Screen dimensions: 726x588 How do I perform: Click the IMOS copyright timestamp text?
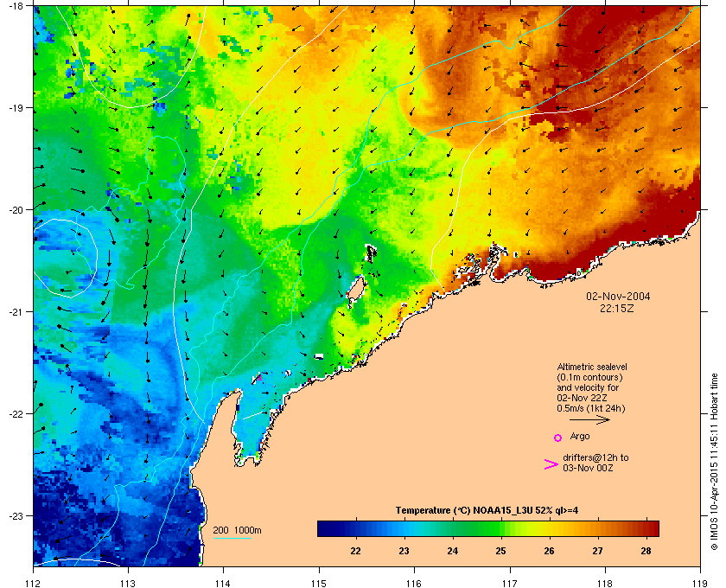click(714, 461)
